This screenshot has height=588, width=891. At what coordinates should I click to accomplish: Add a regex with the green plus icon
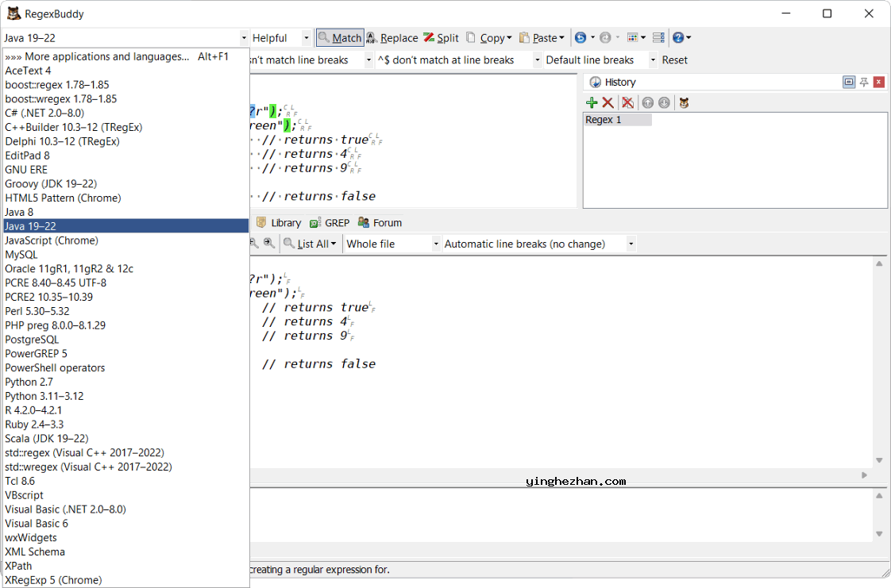pyautogui.click(x=592, y=102)
